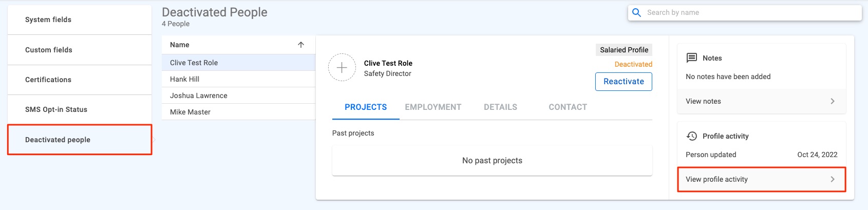Click the Profile activity history icon

coord(692,136)
